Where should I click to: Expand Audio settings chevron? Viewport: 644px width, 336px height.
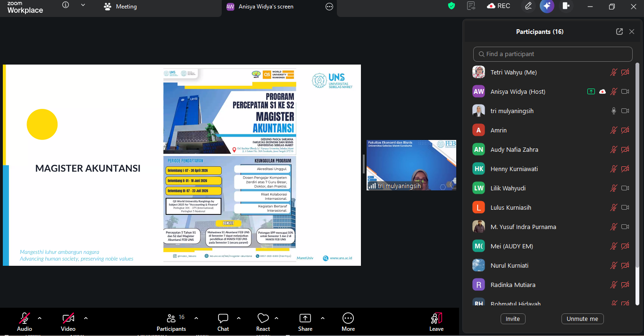40,318
